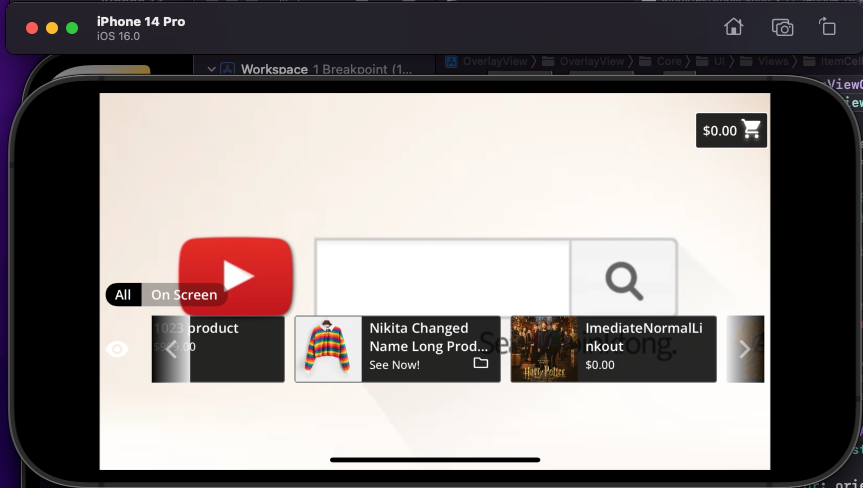Switch the filter to On Screen
Viewport: 863px width, 488px height.
pyautogui.click(x=184, y=295)
